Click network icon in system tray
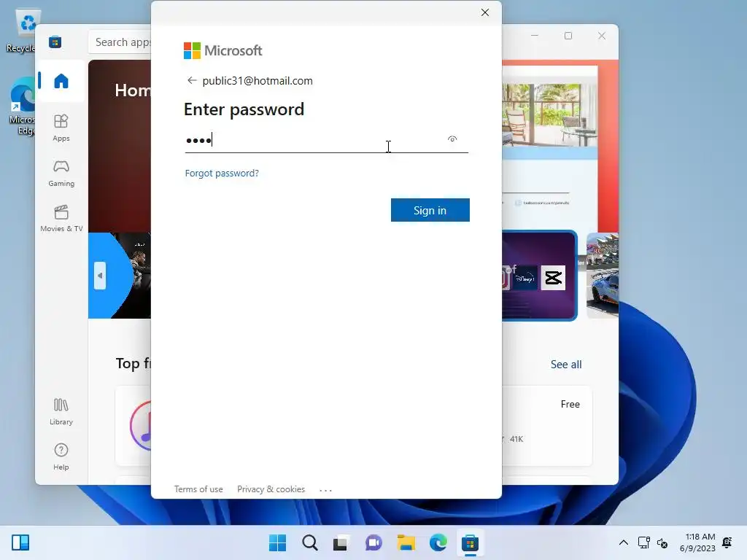747x560 pixels. pyautogui.click(x=643, y=542)
